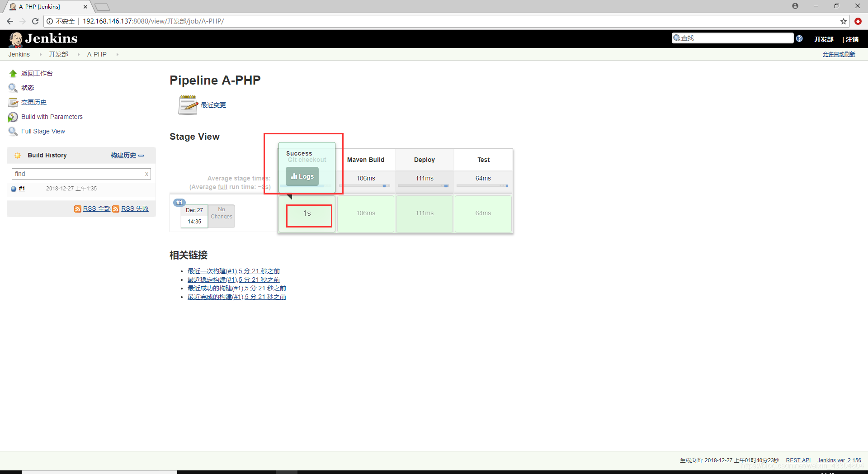
Task: Go back using the browser back arrow
Action: [10, 21]
